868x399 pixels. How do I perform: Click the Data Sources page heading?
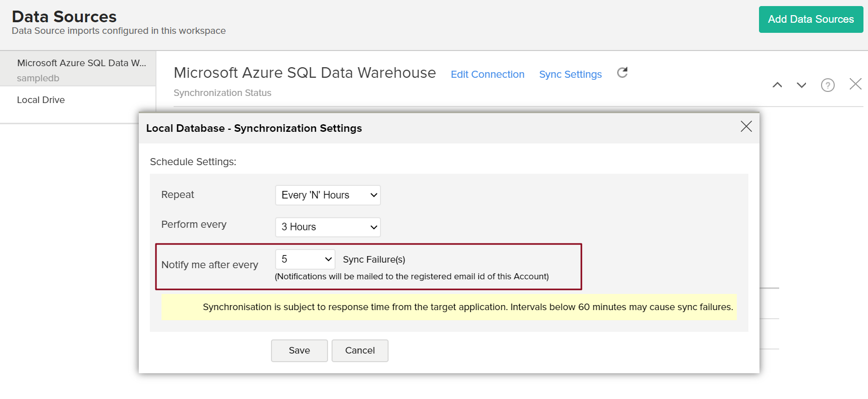point(64,17)
